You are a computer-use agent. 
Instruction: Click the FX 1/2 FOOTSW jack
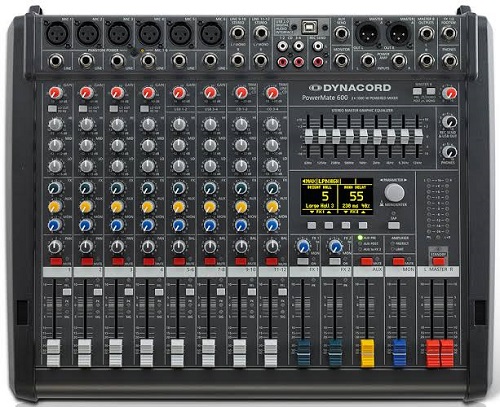[449, 33]
